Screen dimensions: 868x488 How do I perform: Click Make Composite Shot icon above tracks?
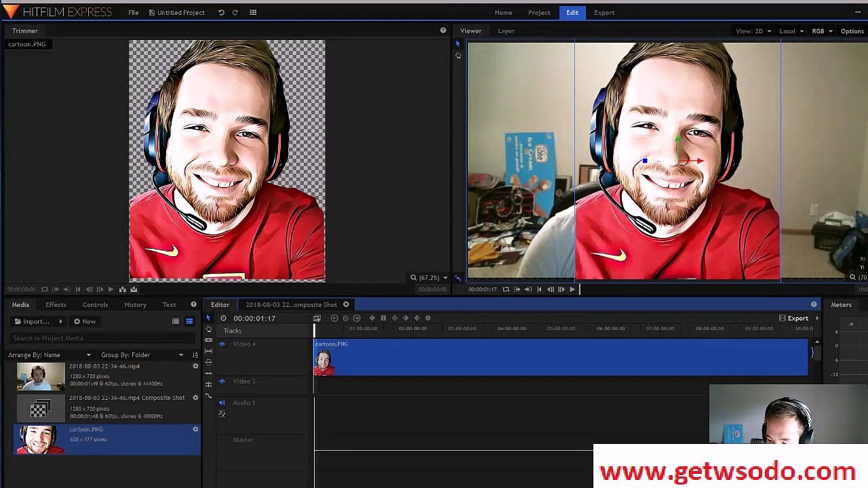pyautogui.click(x=317, y=318)
